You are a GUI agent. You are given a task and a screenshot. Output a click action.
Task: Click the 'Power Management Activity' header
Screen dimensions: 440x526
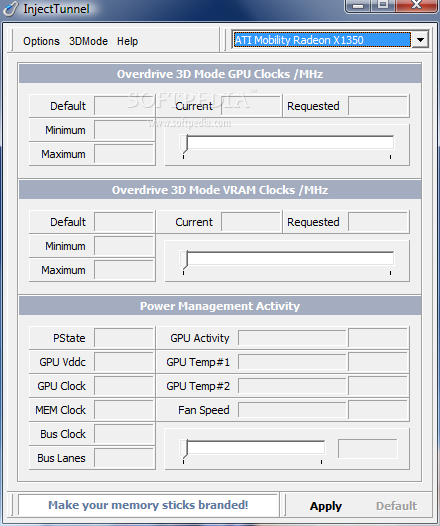coord(220,306)
